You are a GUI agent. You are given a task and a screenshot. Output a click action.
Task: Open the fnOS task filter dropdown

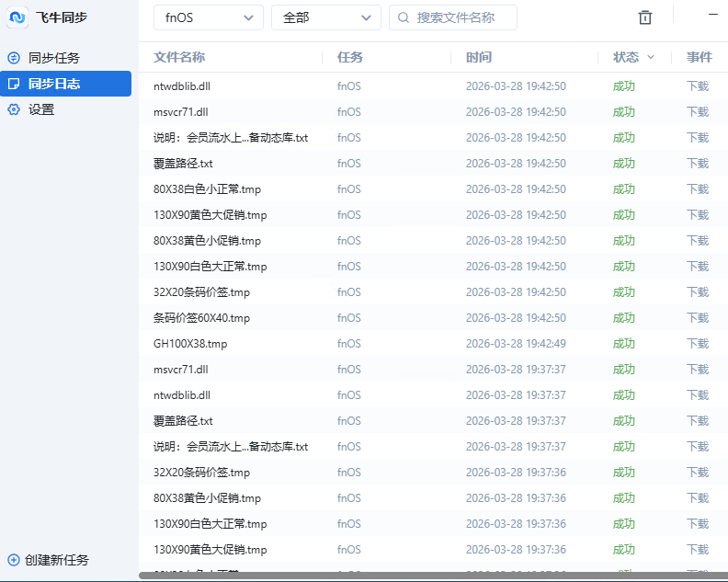[x=209, y=17]
